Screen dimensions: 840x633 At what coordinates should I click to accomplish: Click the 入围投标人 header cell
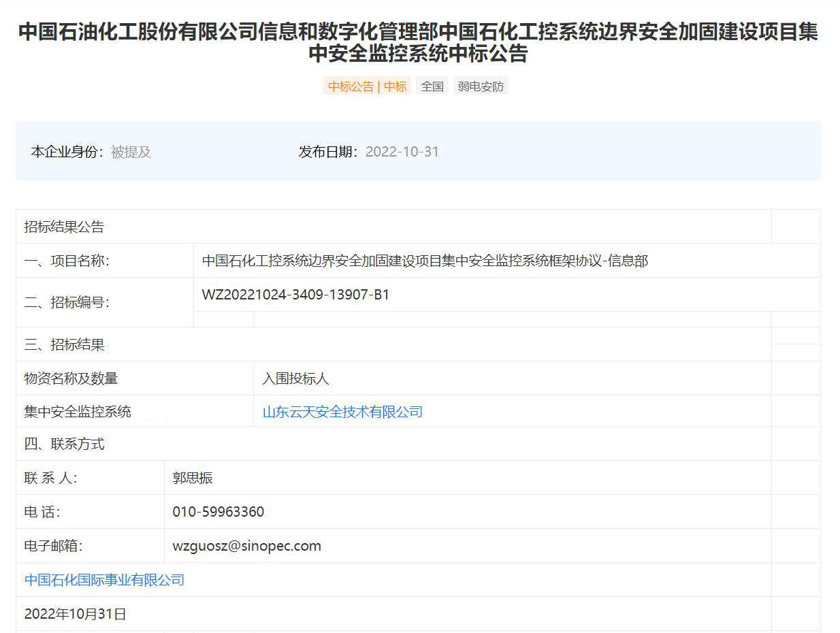tap(513, 378)
